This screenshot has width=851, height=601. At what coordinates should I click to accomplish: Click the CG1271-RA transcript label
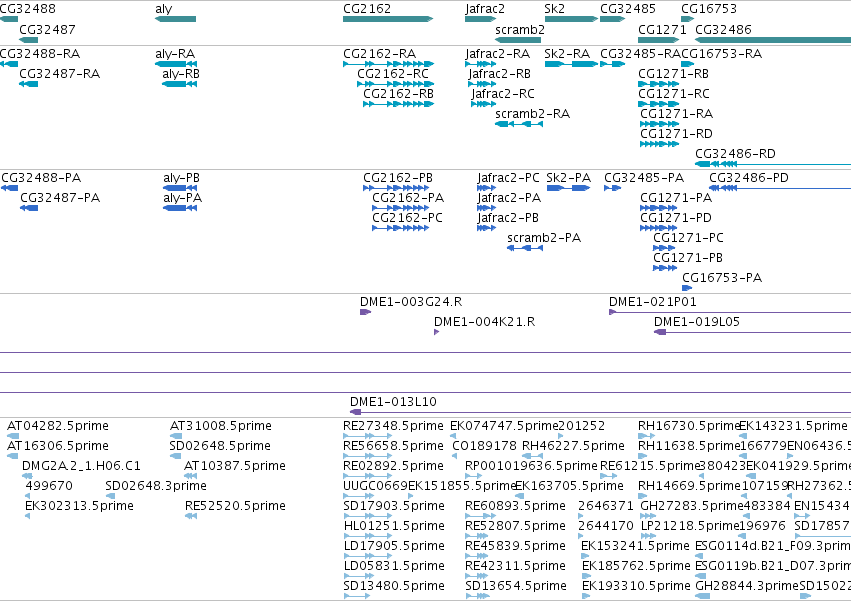676,114
